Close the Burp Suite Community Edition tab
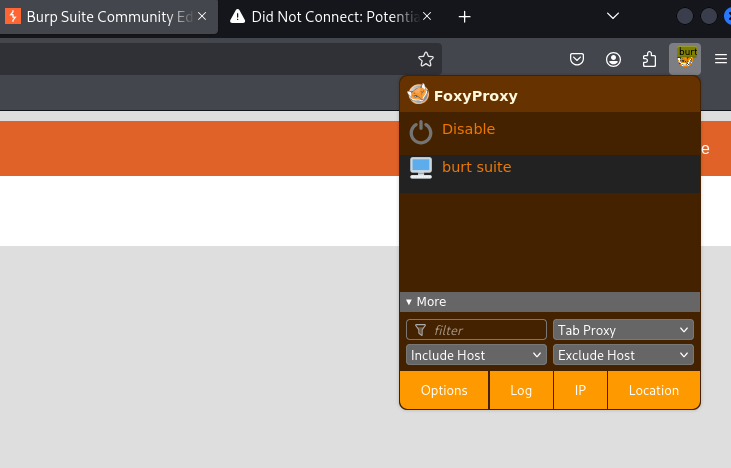 click(x=202, y=16)
